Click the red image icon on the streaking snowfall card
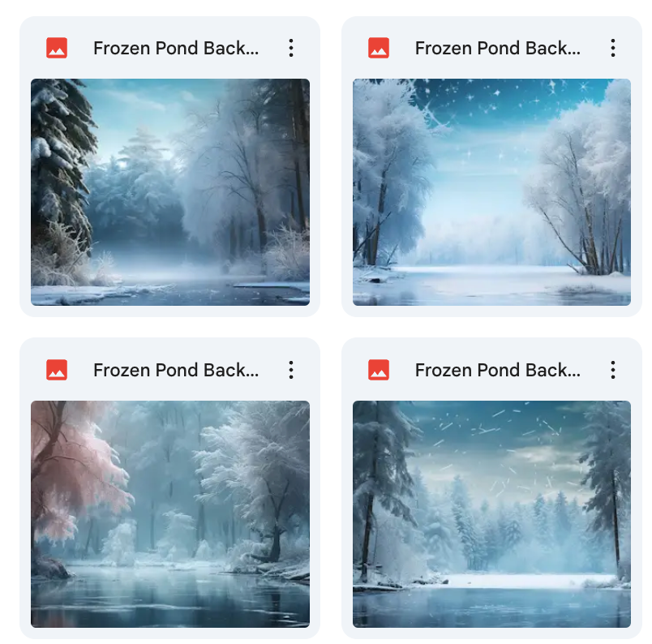The image size is (652, 644). pyautogui.click(x=379, y=370)
